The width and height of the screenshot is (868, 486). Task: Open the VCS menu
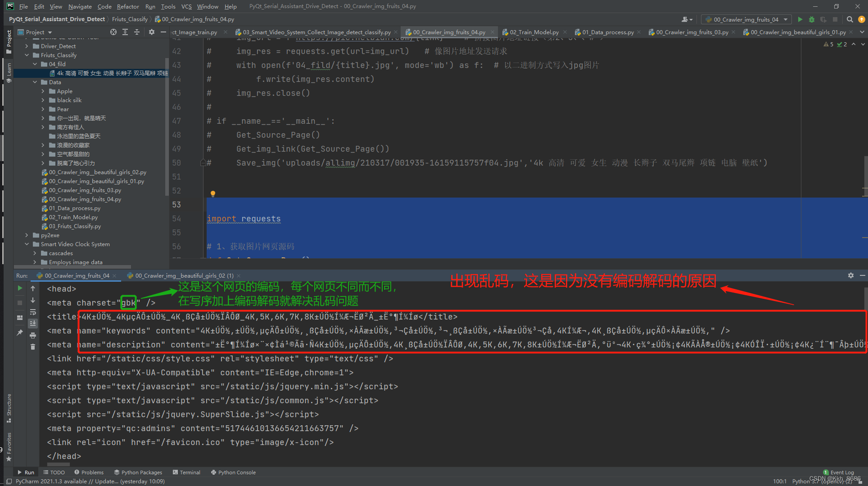pyautogui.click(x=186, y=6)
